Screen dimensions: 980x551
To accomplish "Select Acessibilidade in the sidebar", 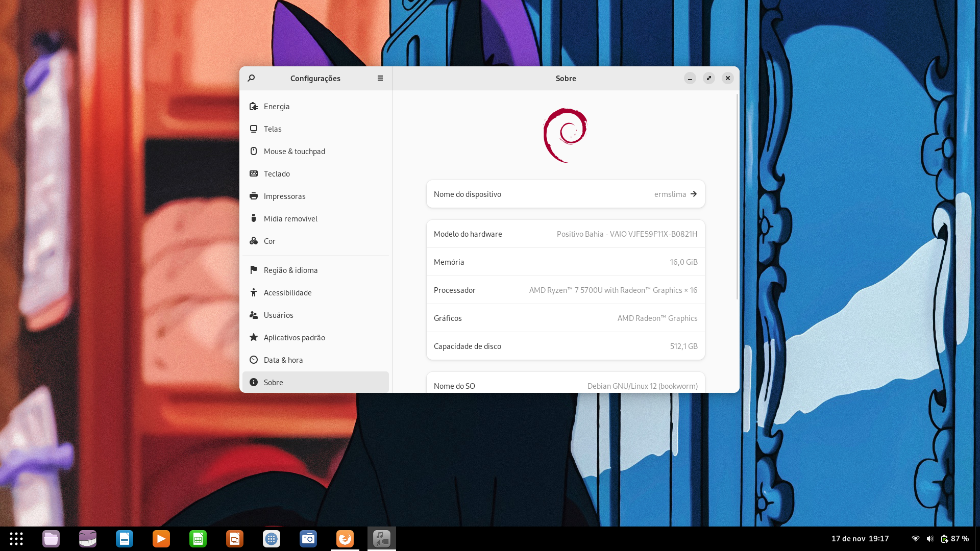I will (x=315, y=292).
